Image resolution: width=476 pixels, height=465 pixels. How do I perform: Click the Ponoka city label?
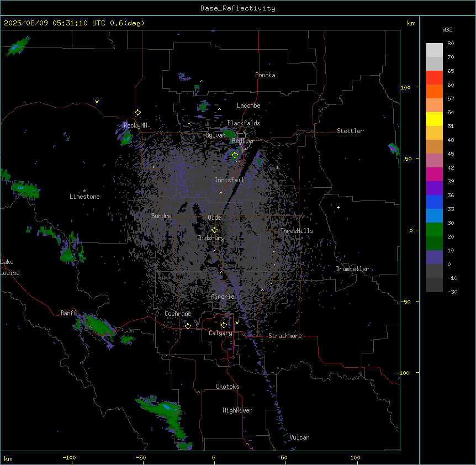[265, 75]
